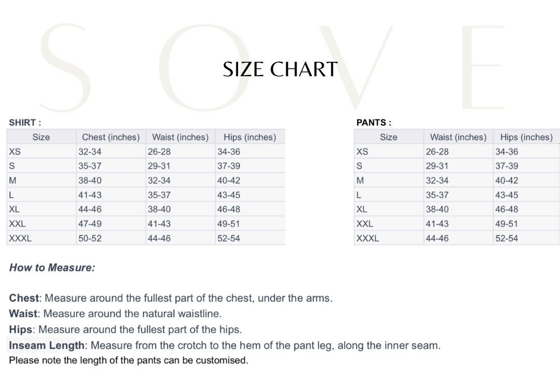
Task: Click the pants XS waist value 26-28
Action: tap(437, 152)
